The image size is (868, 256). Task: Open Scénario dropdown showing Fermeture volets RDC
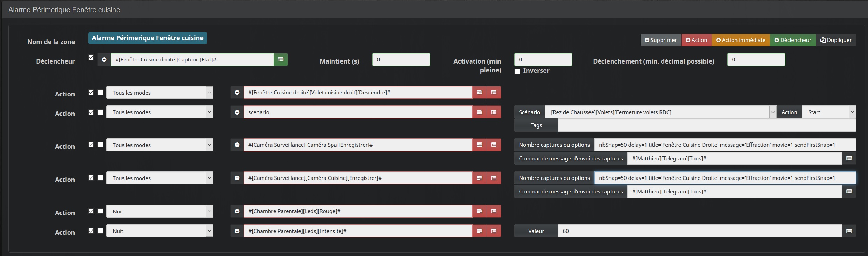661,112
